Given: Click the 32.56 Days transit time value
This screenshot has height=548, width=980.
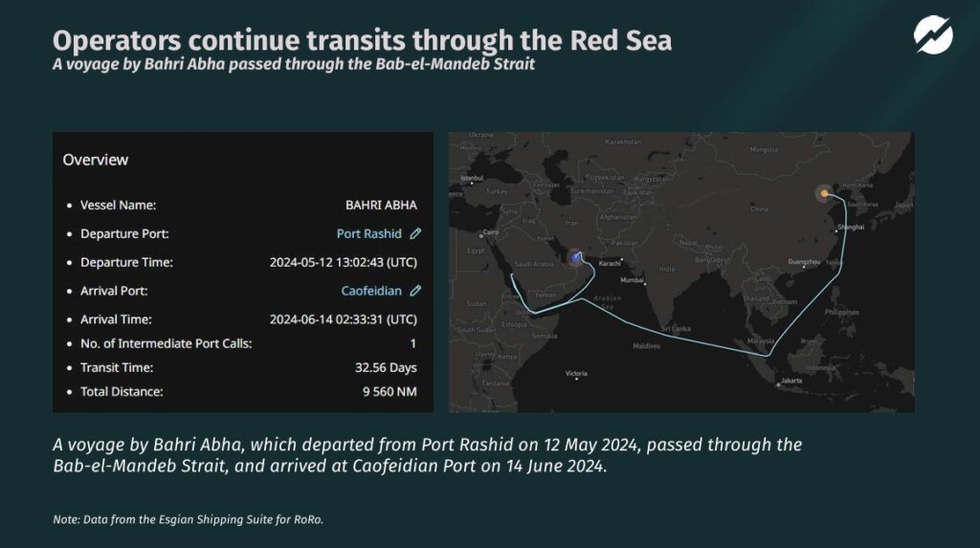Looking at the screenshot, I should 386,367.
